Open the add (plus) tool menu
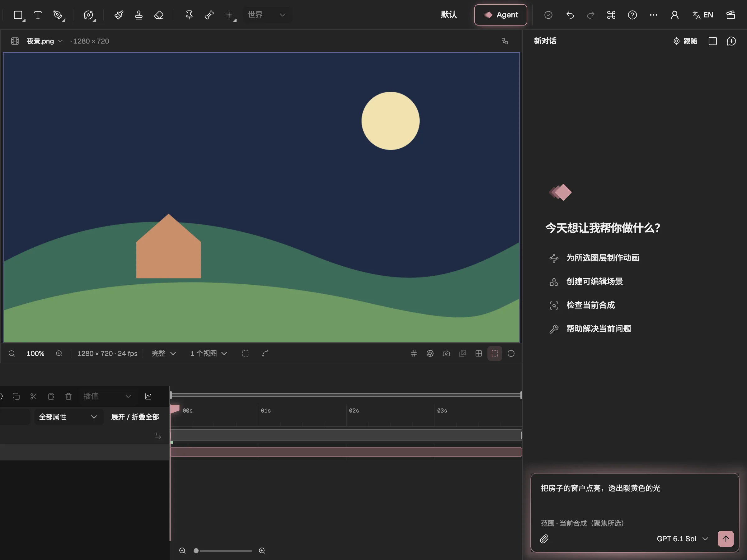Image resolution: width=747 pixels, height=560 pixels. click(230, 15)
